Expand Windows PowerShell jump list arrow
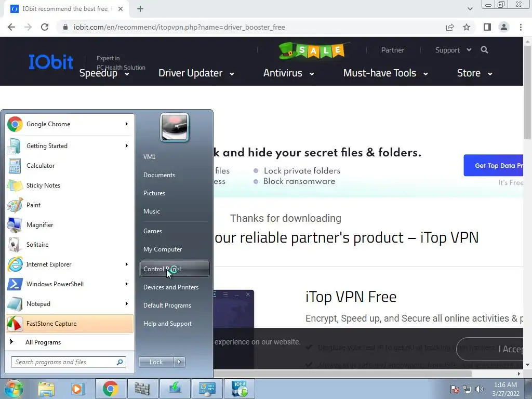 tap(127, 284)
